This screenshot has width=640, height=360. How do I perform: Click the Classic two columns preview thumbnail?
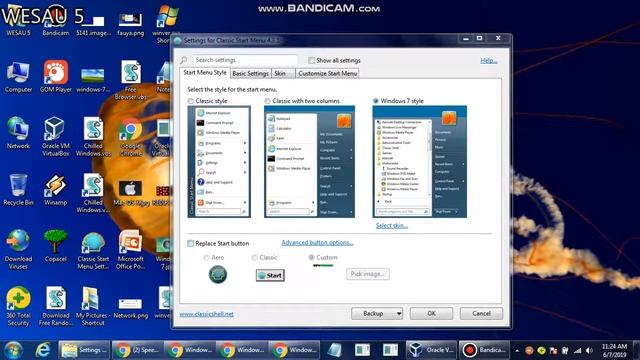click(x=309, y=162)
